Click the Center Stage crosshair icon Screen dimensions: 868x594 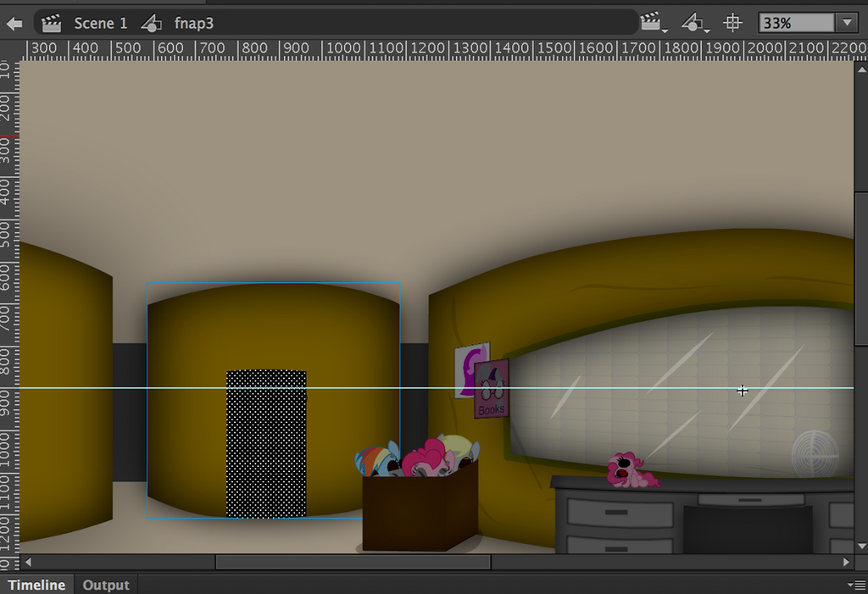pos(732,23)
